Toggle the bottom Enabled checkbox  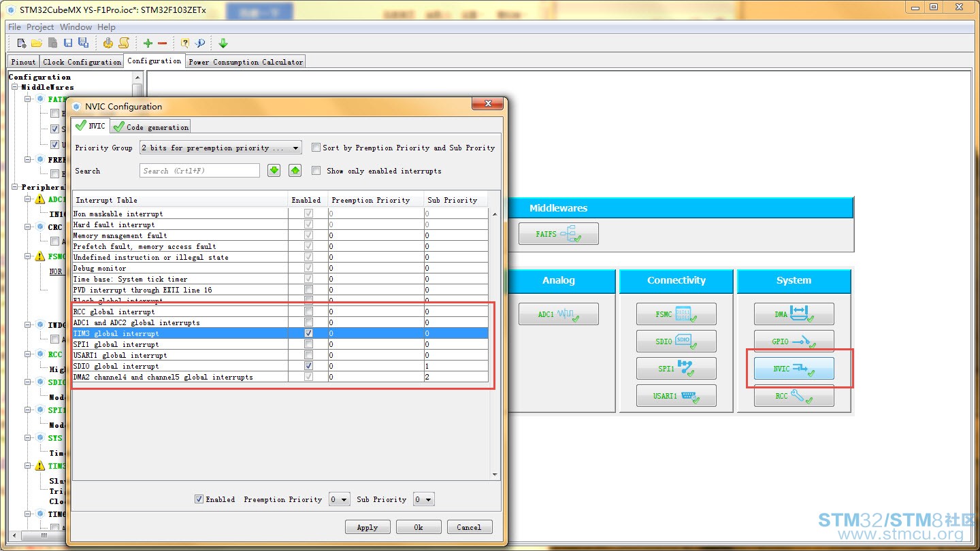click(199, 499)
